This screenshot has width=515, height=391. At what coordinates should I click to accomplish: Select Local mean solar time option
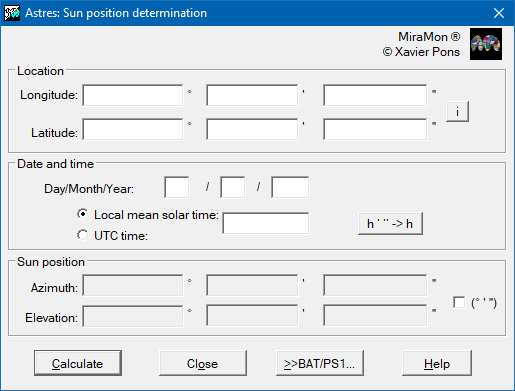(x=83, y=214)
